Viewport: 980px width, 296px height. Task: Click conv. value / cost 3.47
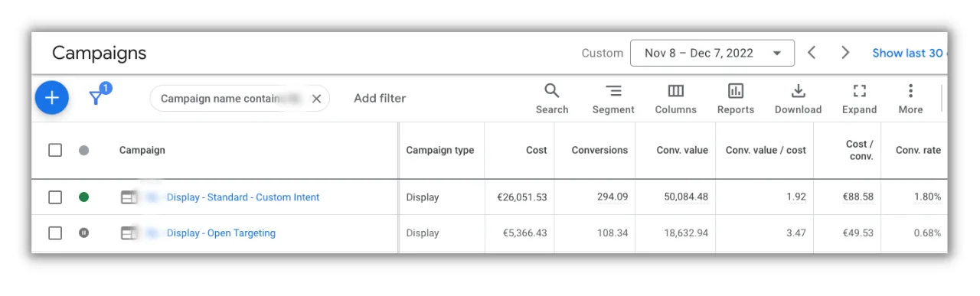[x=796, y=233]
